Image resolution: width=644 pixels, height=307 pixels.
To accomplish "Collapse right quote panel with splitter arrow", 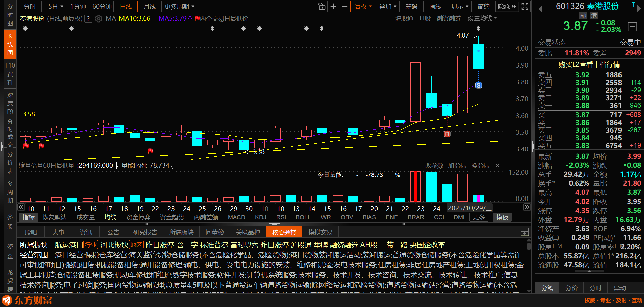I will (533, 146).
